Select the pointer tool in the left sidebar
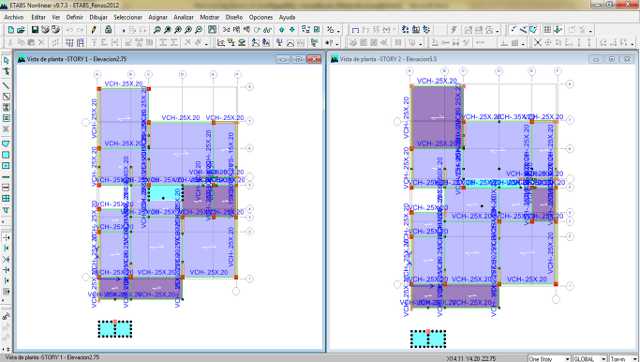 [6, 60]
